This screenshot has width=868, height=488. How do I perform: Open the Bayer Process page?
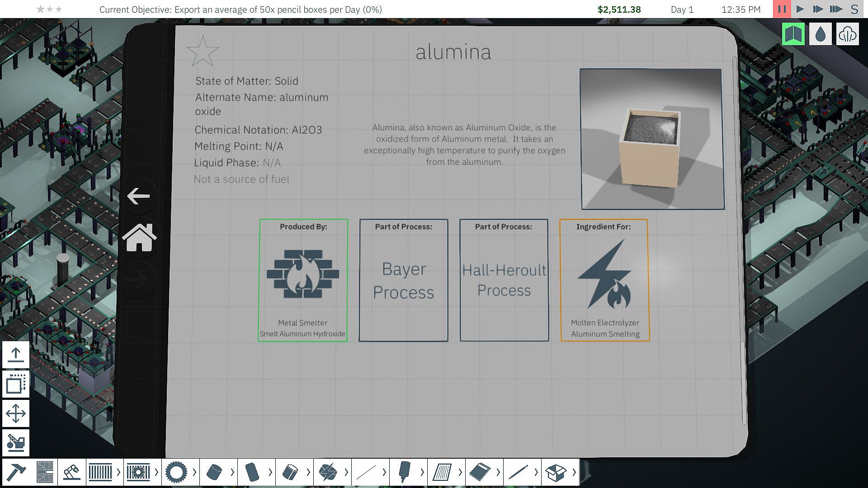pos(403,280)
